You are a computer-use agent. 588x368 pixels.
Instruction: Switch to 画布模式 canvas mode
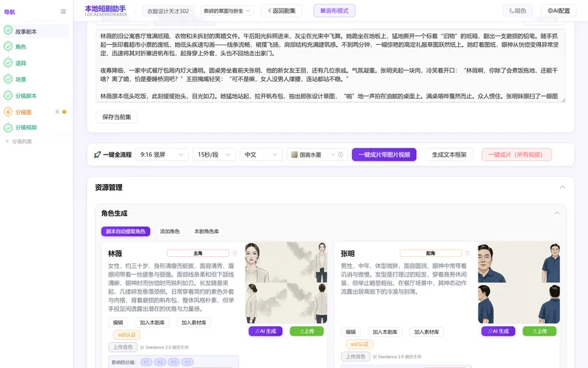pos(334,11)
